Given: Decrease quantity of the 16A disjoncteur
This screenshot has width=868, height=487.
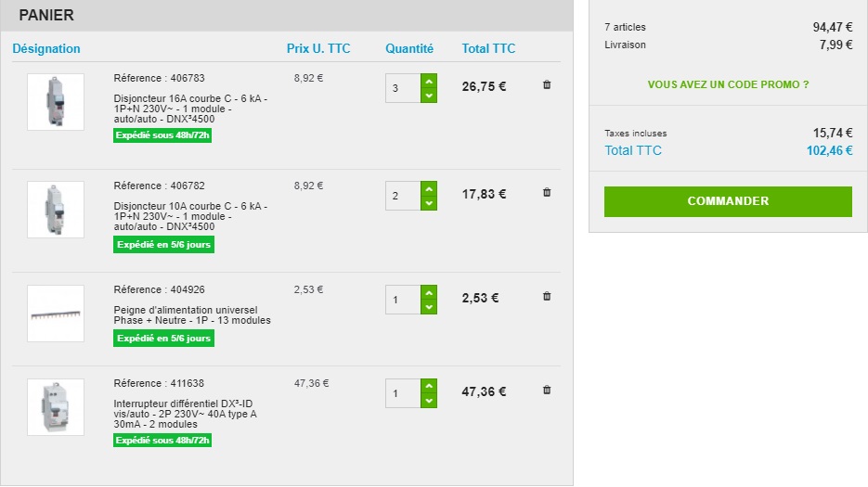Looking at the screenshot, I should [x=428, y=96].
